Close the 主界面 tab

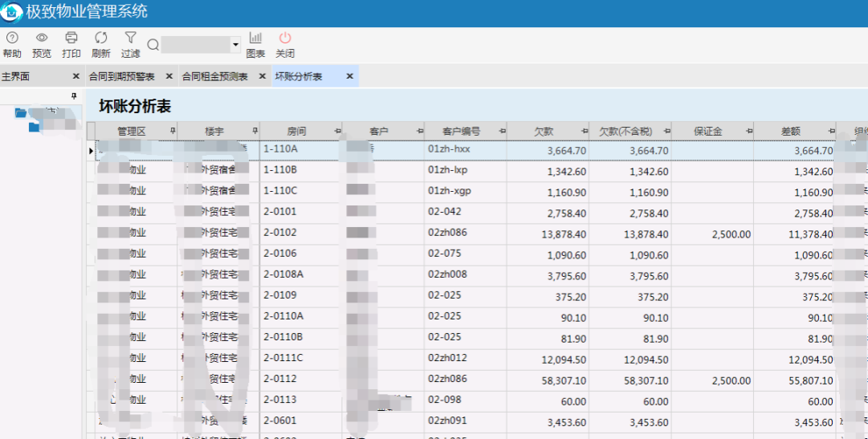pyautogui.click(x=75, y=76)
